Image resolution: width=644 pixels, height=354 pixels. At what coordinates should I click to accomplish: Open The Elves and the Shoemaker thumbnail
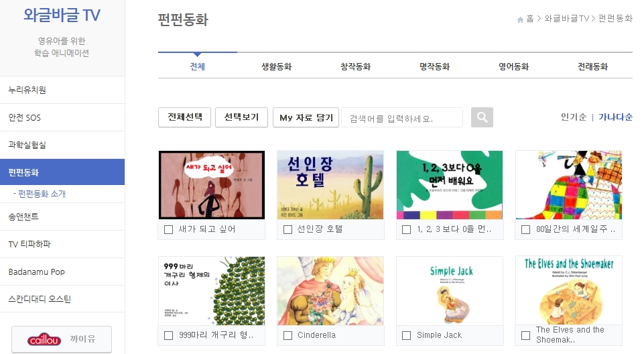[569, 290]
